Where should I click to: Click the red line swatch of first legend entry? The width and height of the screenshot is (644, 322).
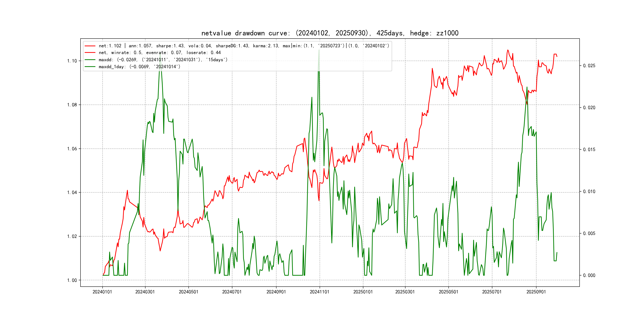tap(90, 46)
